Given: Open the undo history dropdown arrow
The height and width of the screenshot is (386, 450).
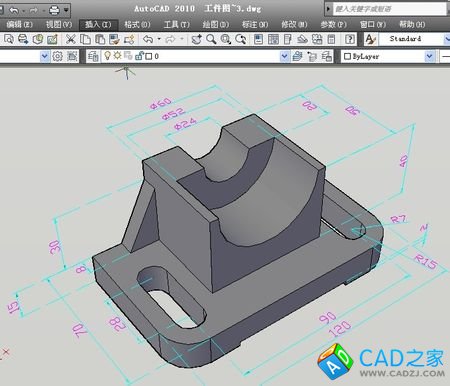Looking at the screenshot, I should coord(159,39).
